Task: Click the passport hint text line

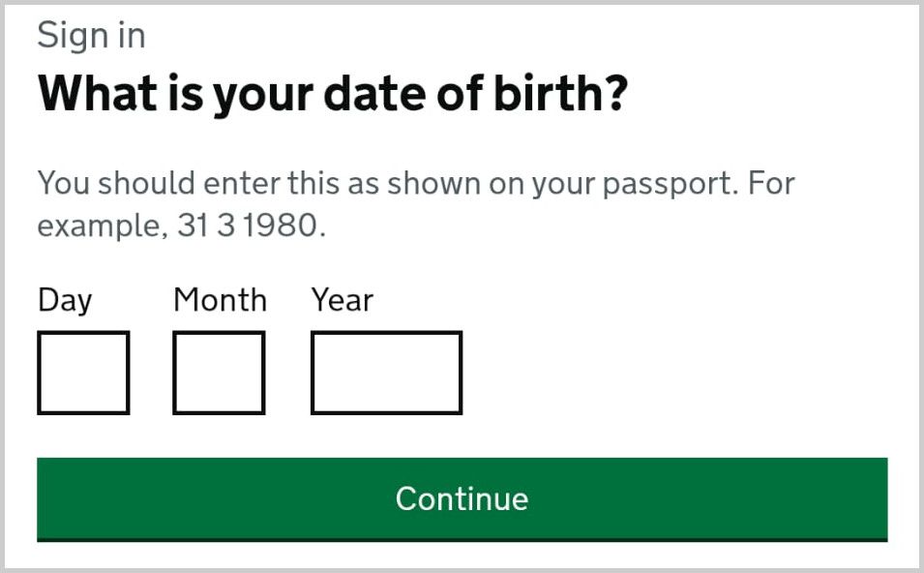Action: [415, 183]
